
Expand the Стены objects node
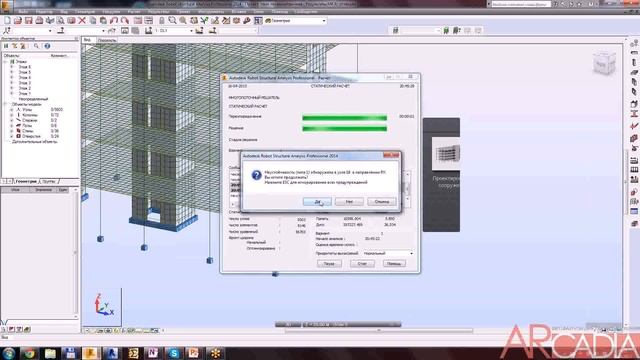12,131
